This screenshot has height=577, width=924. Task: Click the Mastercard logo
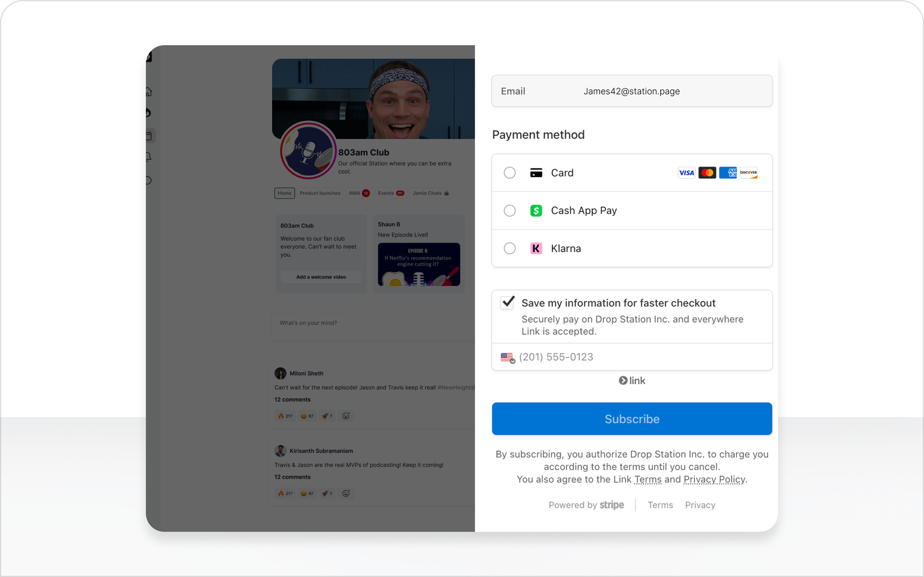707,173
